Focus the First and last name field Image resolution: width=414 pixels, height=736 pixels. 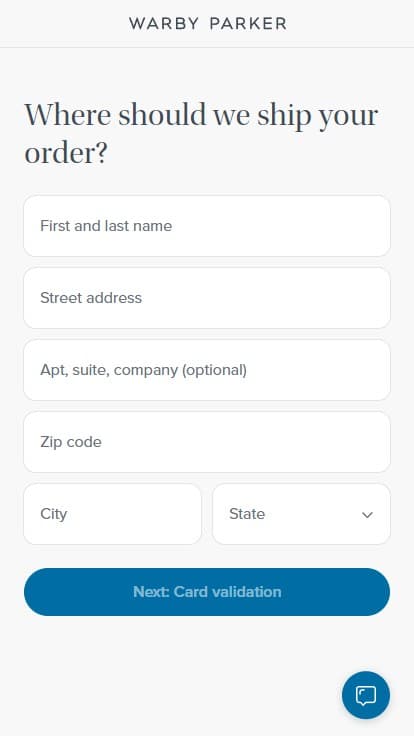click(x=207, y=226)
